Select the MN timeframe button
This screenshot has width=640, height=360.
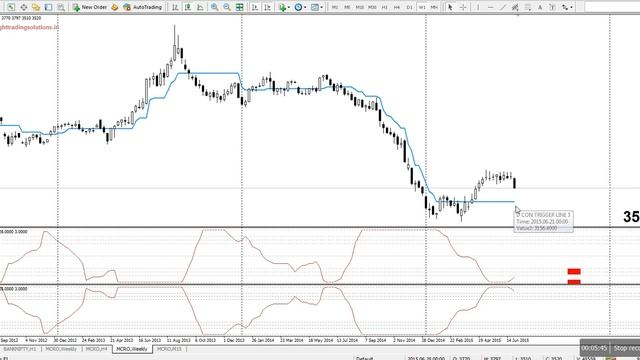(x=434, y=7)
